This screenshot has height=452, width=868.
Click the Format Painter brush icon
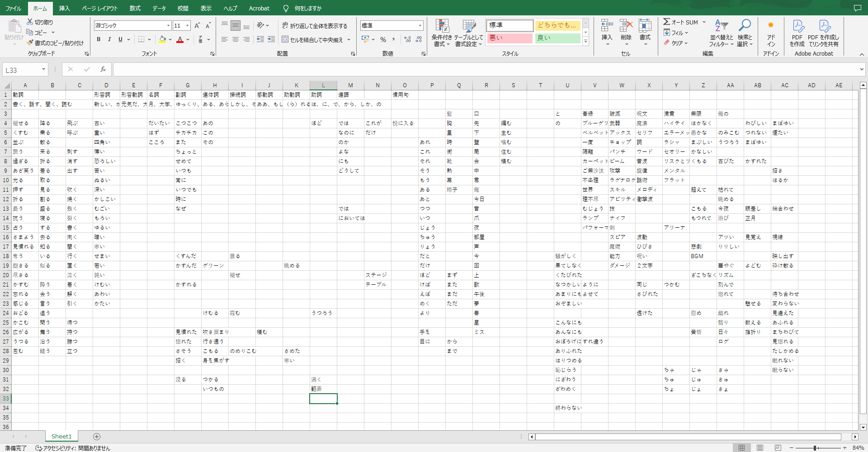click(x=30, y=43)
